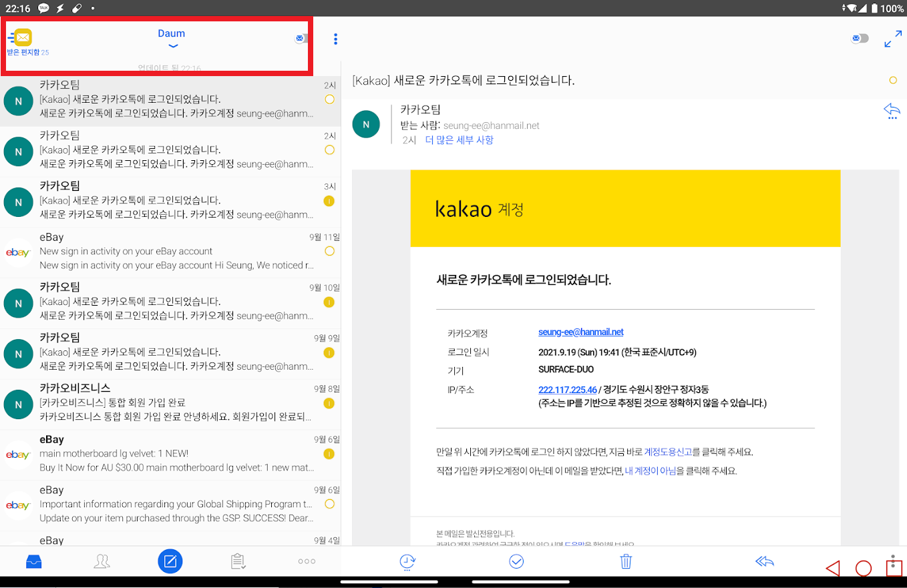This screenshot has width=907, height=588.
Task: Open Android recent apps square button
Action: coord(894,568)
